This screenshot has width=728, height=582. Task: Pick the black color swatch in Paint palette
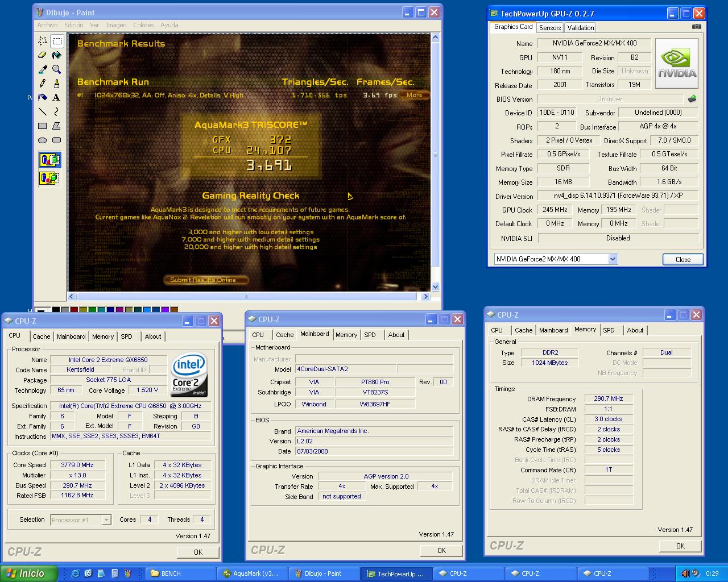coord(56,310)
